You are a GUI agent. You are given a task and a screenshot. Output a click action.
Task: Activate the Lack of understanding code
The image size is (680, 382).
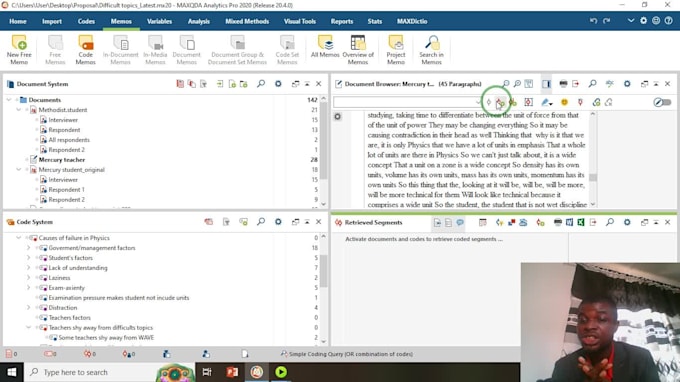[x=78, y=268]
